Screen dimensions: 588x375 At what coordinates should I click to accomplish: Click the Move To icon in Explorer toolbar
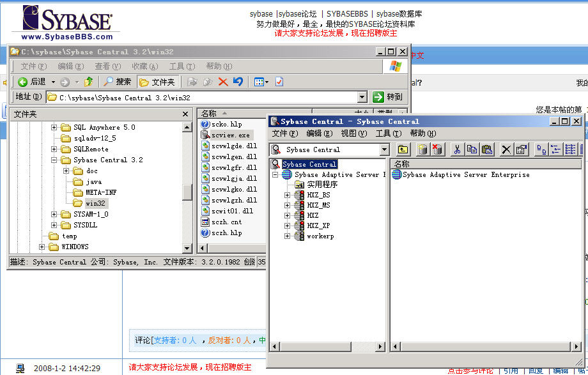point(192,82)
